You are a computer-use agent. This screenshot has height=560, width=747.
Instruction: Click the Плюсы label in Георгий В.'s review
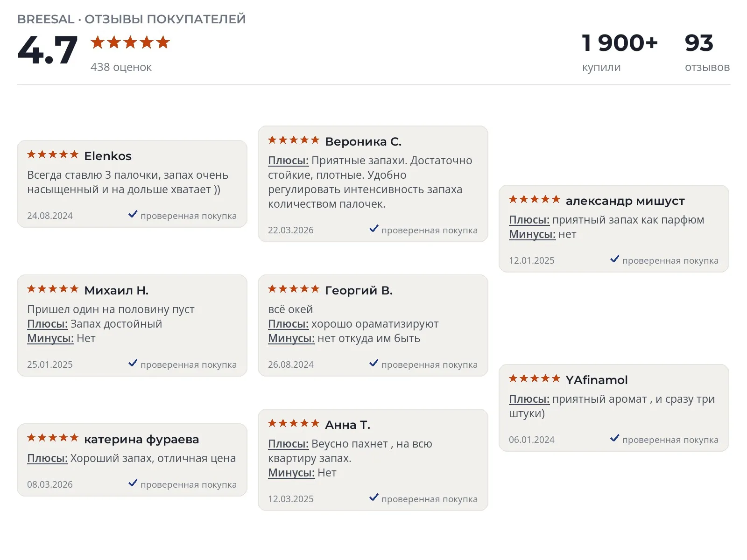pos(288,324)
